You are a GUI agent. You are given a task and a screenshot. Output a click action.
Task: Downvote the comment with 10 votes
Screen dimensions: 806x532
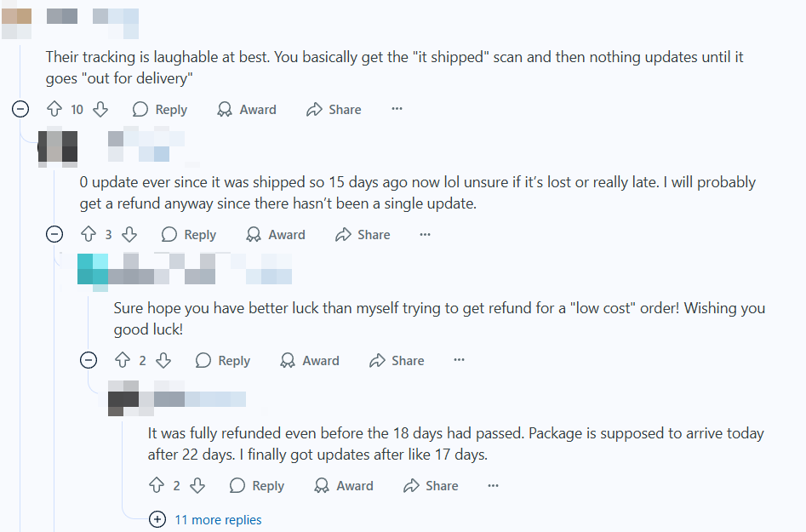coord(100,109)
